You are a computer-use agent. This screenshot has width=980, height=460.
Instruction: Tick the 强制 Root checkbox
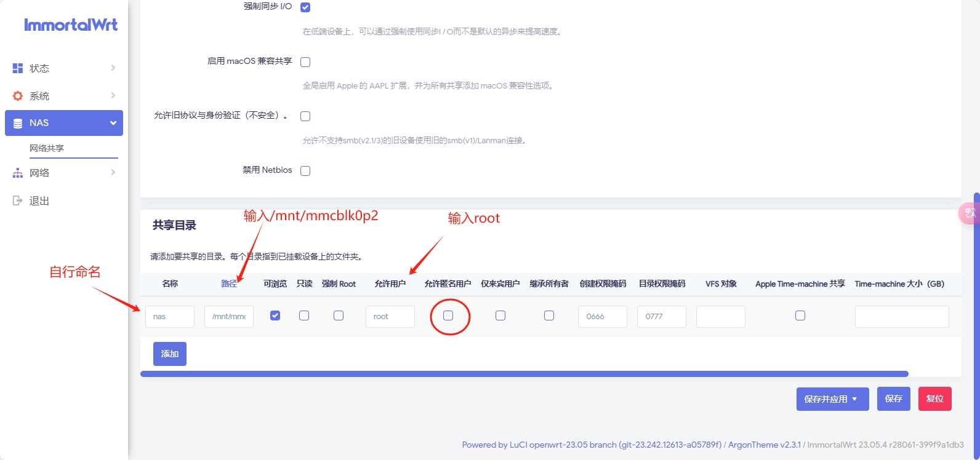pos(339,315)
